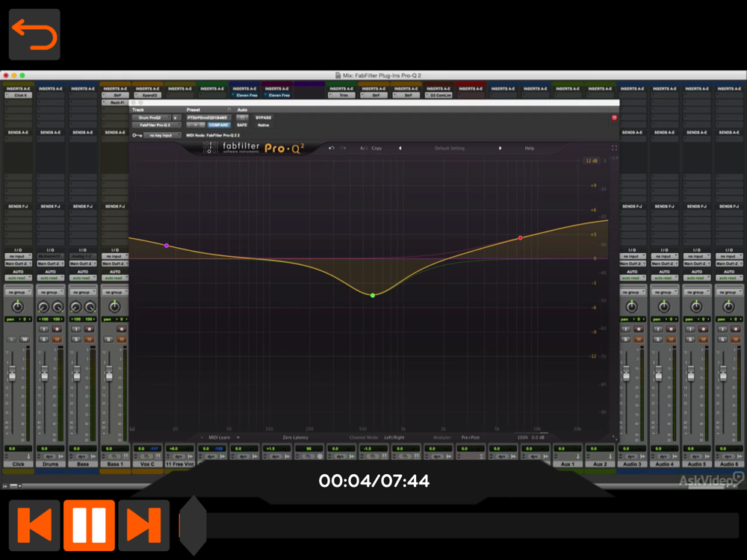Click the Drums track volume fader
Screen dimensions: 747x560
tap(44, 373)
